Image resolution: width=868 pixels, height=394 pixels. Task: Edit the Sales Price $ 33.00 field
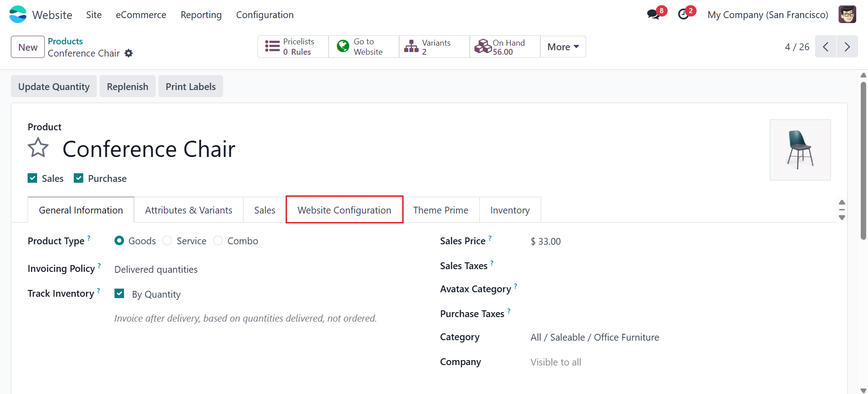pos(546,242)
